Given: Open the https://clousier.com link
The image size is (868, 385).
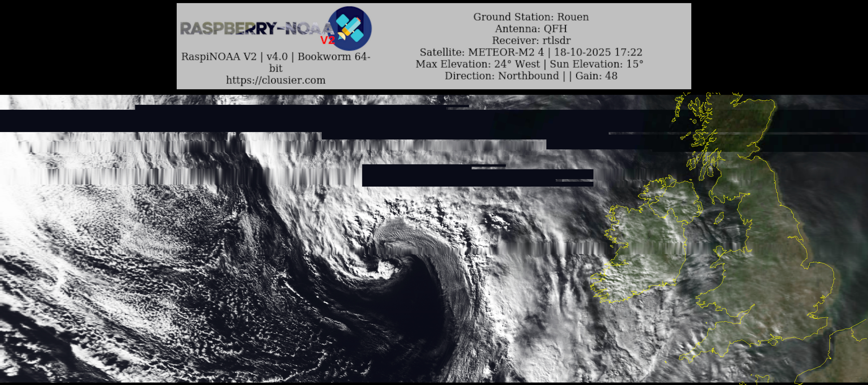Looking at the screenshot, I should pyautogui.click(x=276, y=80).
